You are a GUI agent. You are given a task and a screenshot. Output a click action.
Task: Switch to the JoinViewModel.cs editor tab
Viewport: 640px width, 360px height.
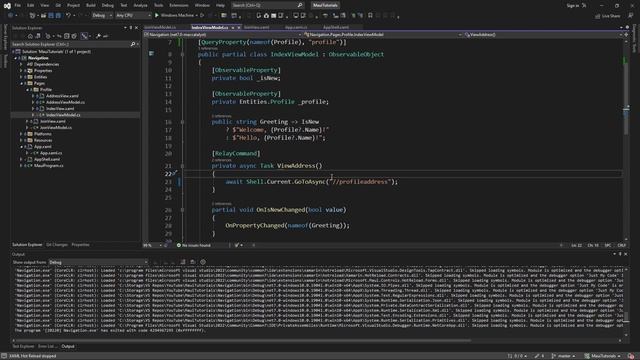pos(160,27)
